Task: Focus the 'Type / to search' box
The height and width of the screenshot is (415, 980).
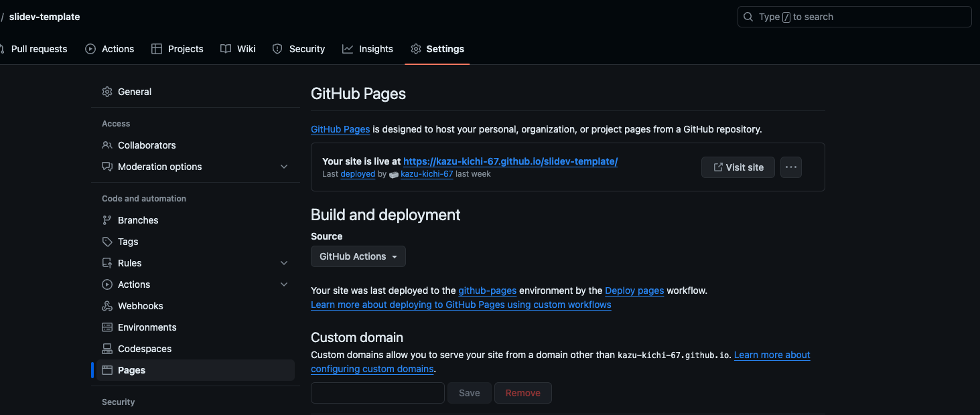Action: (x=855, y=17)
